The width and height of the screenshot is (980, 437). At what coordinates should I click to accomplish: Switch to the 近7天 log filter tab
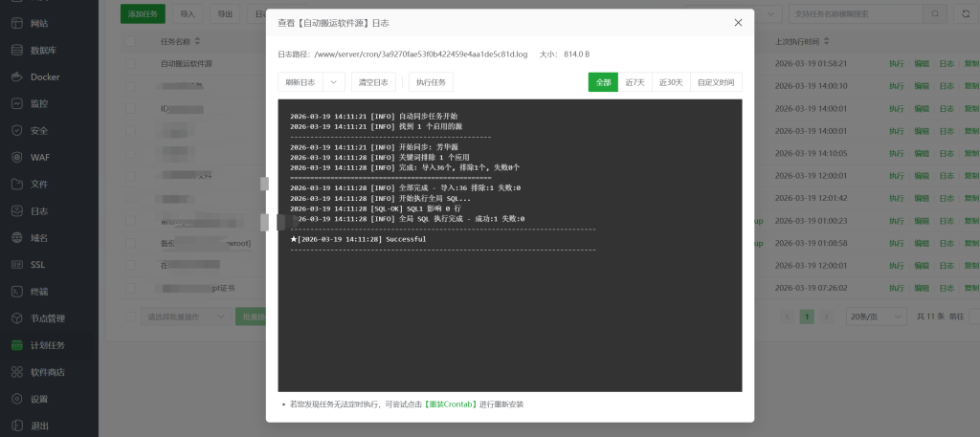[635, 82]
